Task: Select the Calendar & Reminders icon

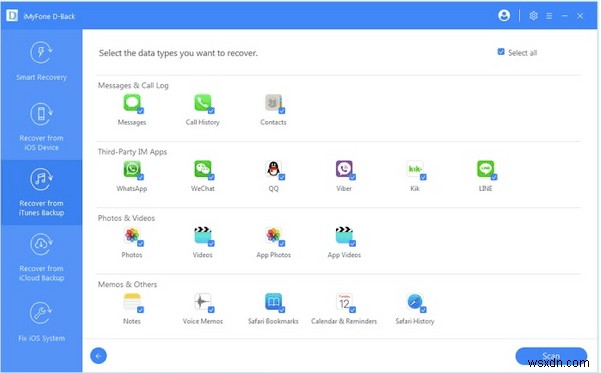Action: (x=344, y=302)
